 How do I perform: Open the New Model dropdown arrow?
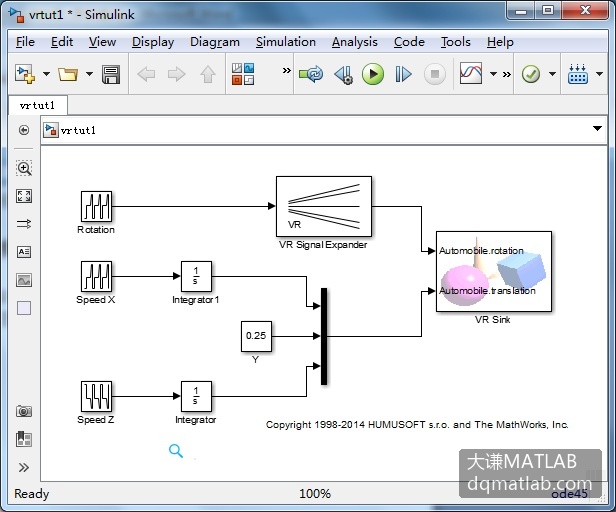point(46,74)
